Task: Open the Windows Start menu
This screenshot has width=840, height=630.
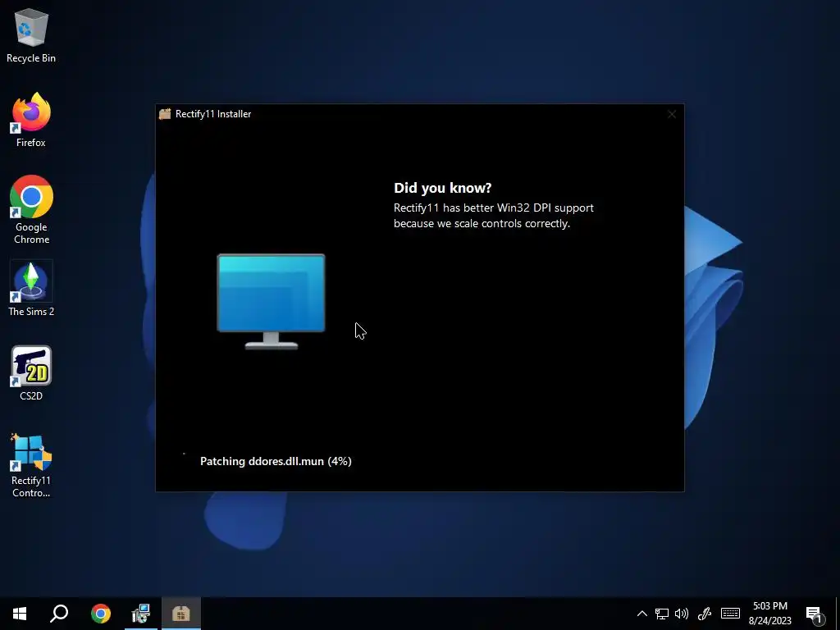Action: 20,614
